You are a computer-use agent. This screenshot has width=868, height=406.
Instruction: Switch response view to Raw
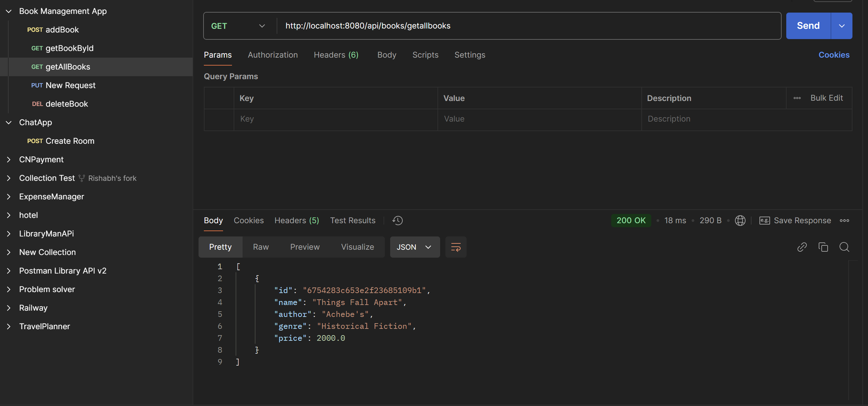click(x=260, y=247)
